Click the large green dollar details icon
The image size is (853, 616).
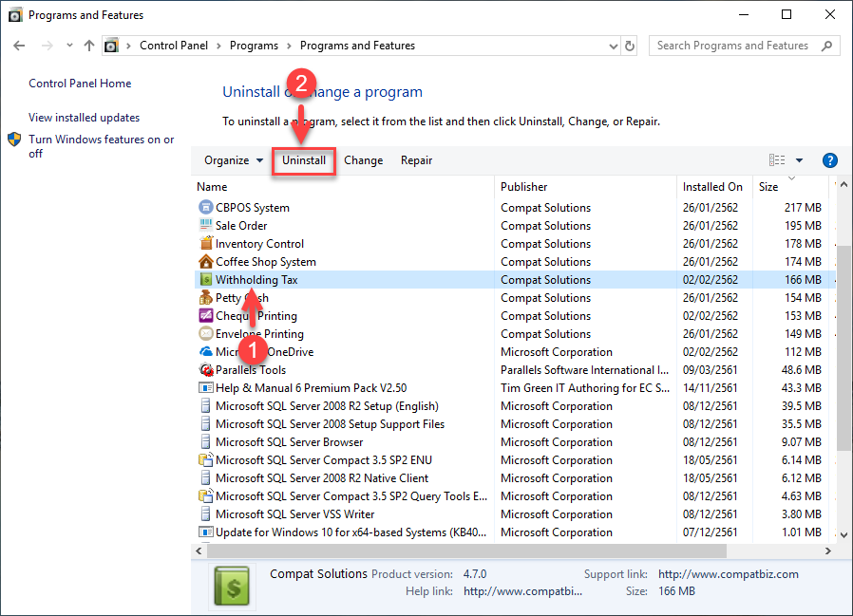point(232,586)
